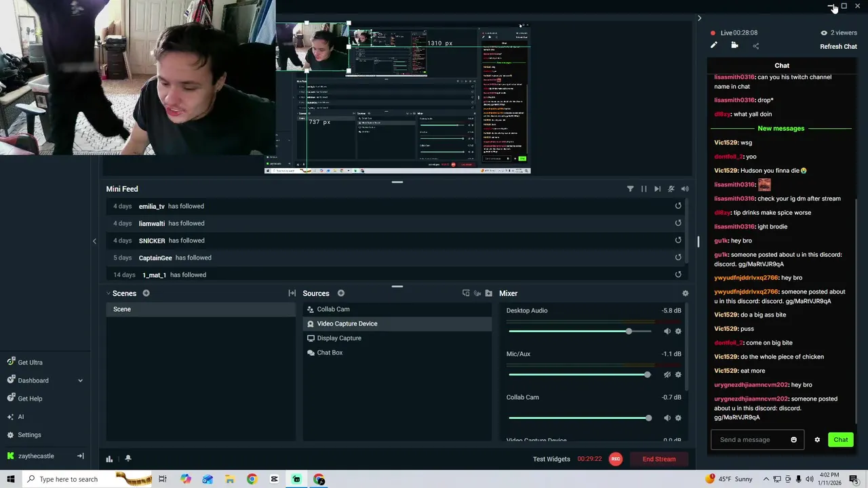
Task: Open the highlighter camera icon in chat header
Action: pos(734,45)
